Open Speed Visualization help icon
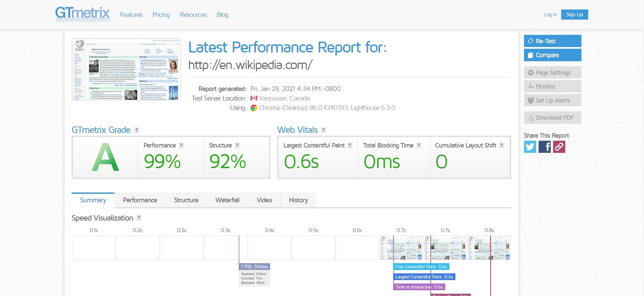The width and height of the screenshot is (644, 296). tap(139, 218)
